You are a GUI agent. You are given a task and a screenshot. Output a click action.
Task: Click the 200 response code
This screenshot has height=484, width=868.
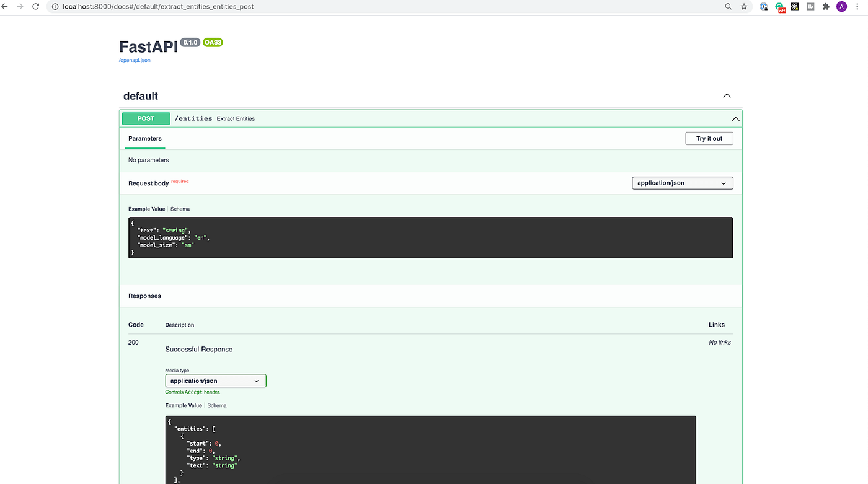point(133,342)
